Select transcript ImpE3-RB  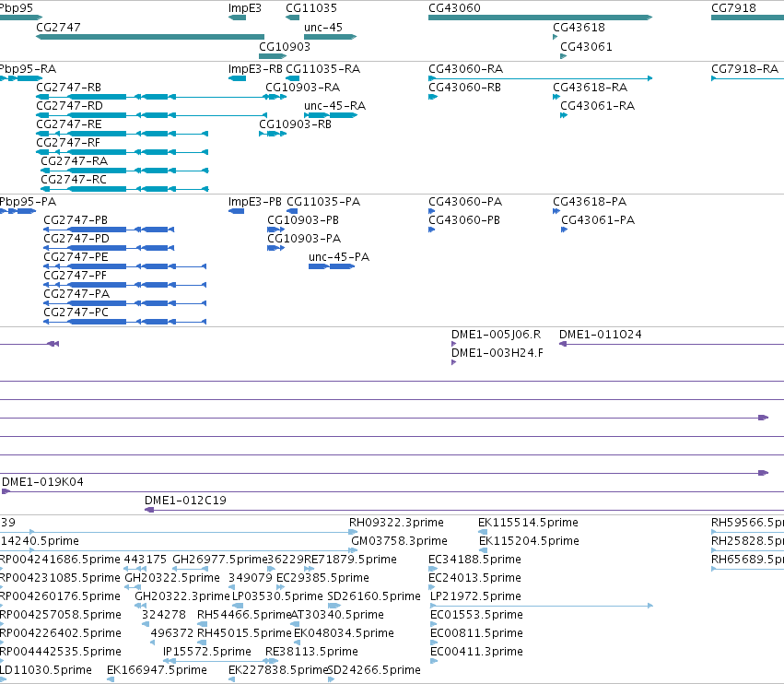click(x=255, y=68)
